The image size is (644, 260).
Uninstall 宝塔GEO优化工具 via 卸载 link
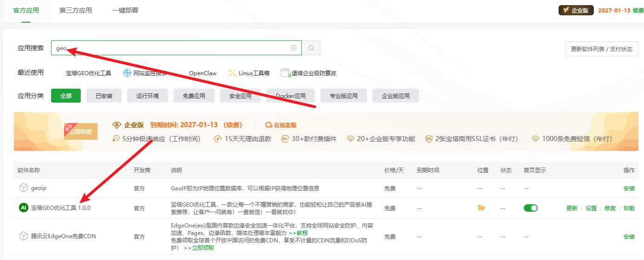point(629,208)
